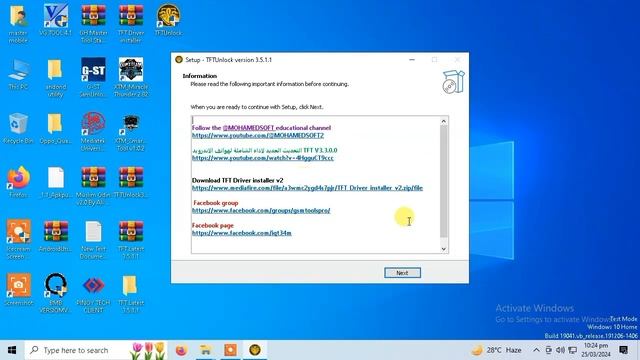
Task: Open the volume control in tray
Action: (560, 350)
